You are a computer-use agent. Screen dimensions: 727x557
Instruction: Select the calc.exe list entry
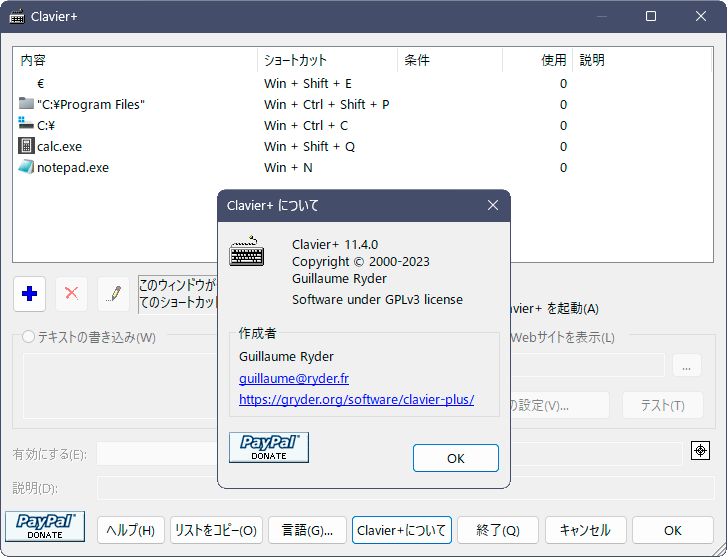(363, 146)
